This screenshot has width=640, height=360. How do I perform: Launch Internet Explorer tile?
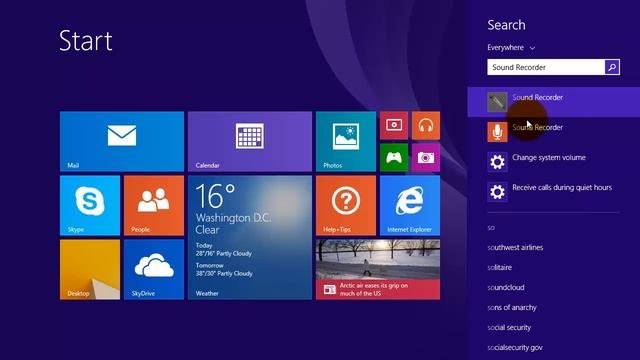point(410,205)
